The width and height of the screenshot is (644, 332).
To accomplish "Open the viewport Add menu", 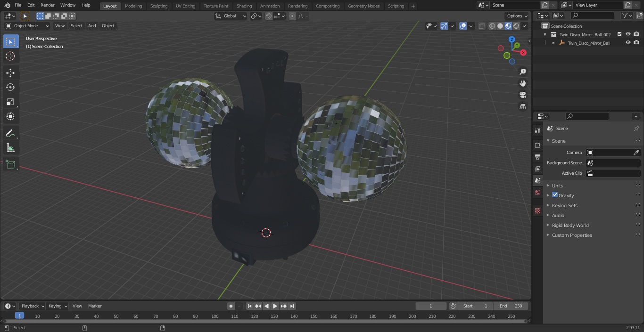I will pos(92,26).
